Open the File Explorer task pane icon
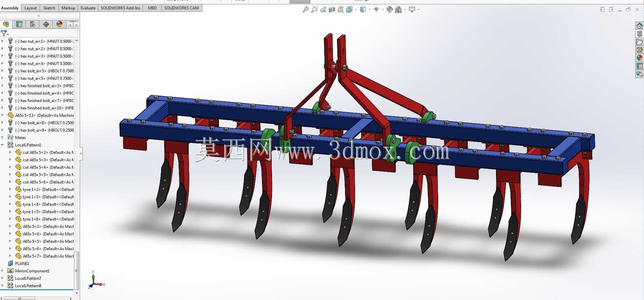Screen dimensions: 644x300 639,42
